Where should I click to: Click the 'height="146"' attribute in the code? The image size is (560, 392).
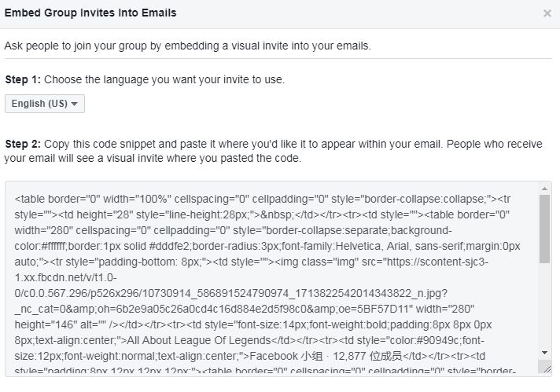pos(46,324)
